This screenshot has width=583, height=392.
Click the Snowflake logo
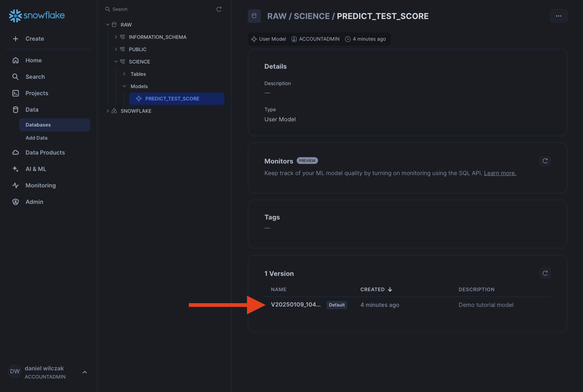(x=37, y=15)
